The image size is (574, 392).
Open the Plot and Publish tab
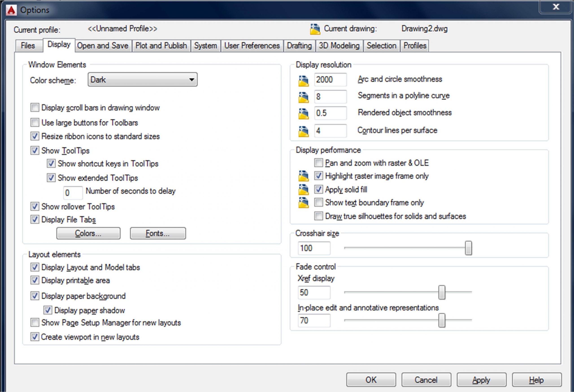pyautogui.click(x=161, y=46)
